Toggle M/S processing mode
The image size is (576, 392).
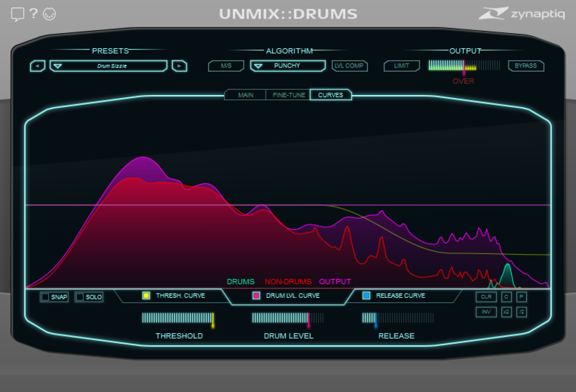tap(226, 65)
